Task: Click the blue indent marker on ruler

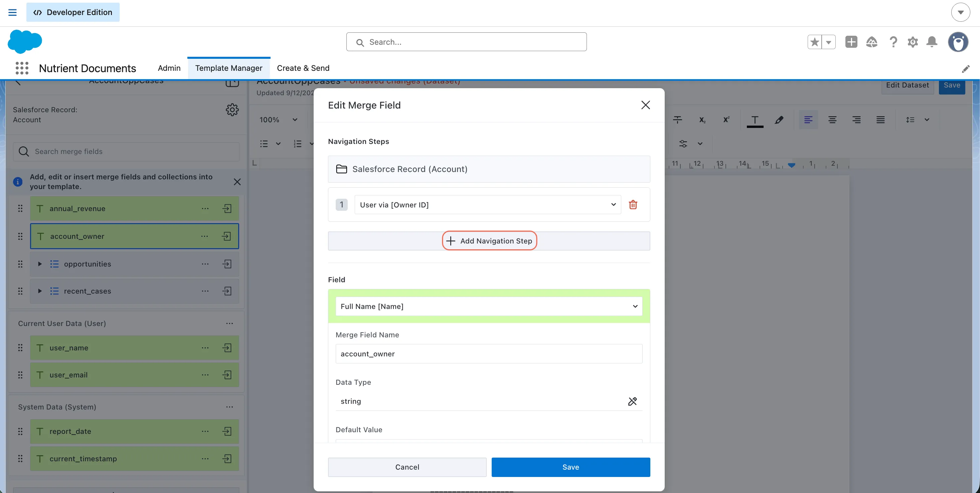Action: click(791, 165)
